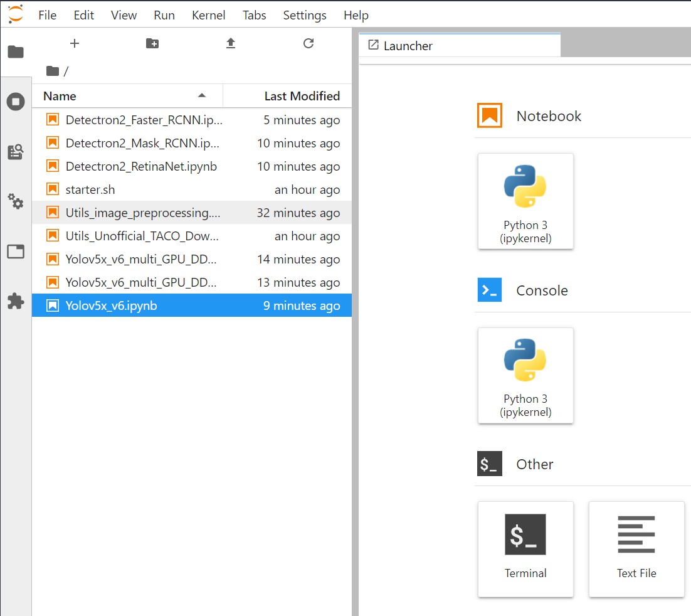Select Utils_image_preprocessing file
Viewport: 691px width, 616px height.
(192, 213)
